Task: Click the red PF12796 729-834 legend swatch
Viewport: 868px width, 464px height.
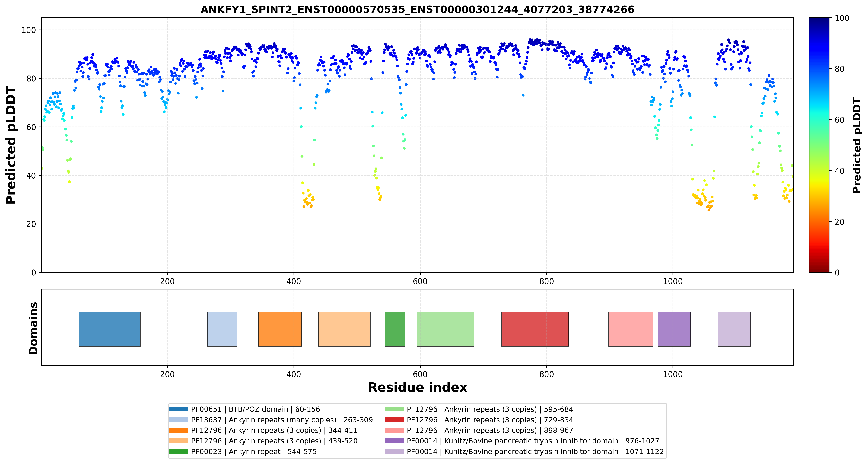Action: [x=394, y=420]
